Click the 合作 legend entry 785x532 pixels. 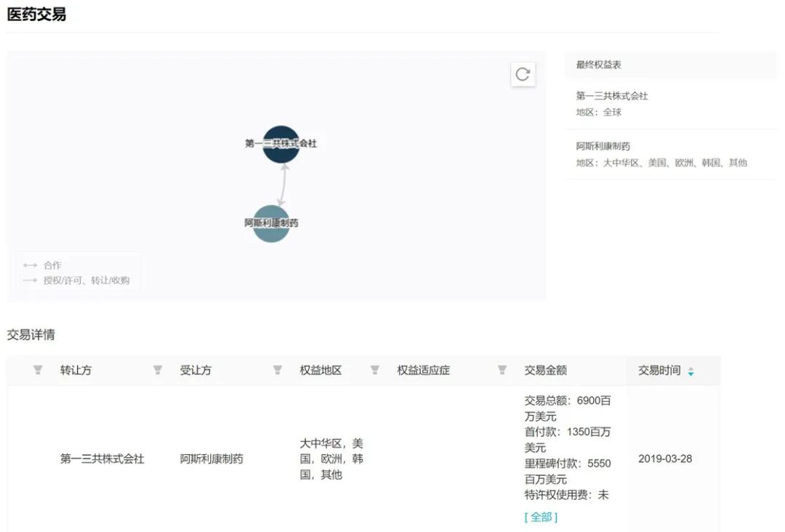52,265
